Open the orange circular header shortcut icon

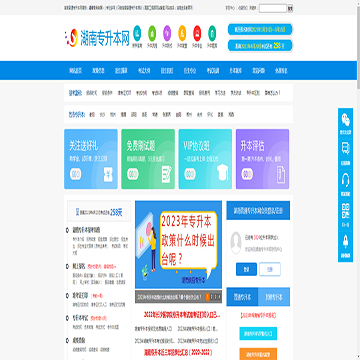pos(182,33)
